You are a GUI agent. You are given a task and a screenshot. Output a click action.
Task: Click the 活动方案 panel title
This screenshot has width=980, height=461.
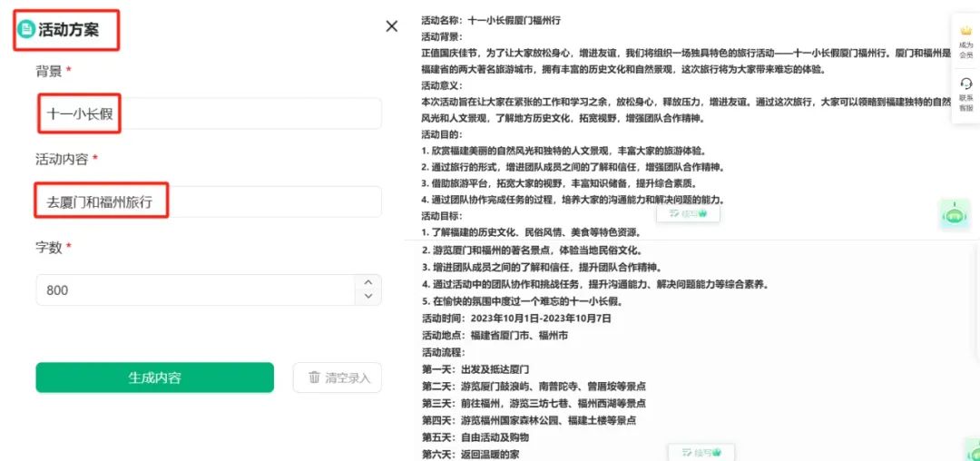[x=69, y=30]
